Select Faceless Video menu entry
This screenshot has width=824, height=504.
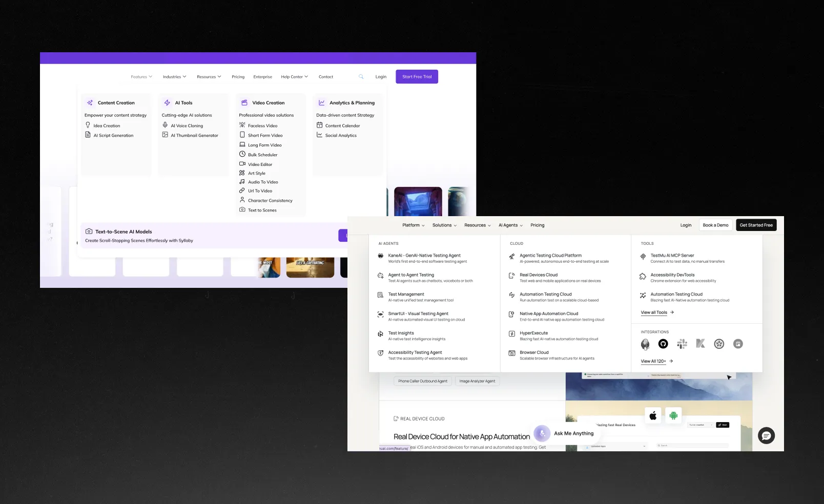coord(258,125)
